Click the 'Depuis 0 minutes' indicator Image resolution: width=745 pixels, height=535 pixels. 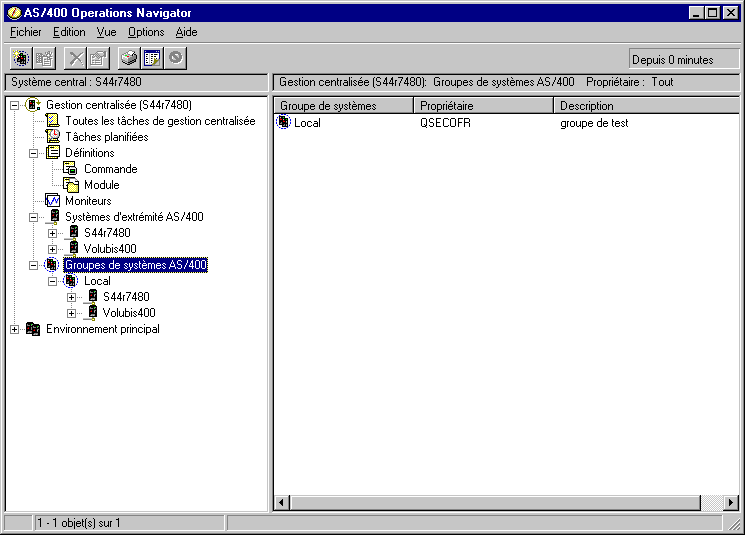684,60
